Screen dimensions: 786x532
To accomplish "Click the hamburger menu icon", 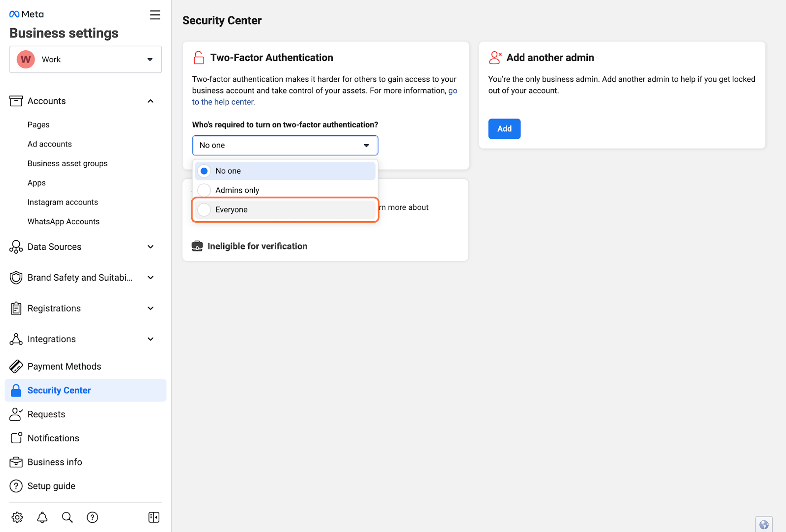I will [x=155, y=15].
